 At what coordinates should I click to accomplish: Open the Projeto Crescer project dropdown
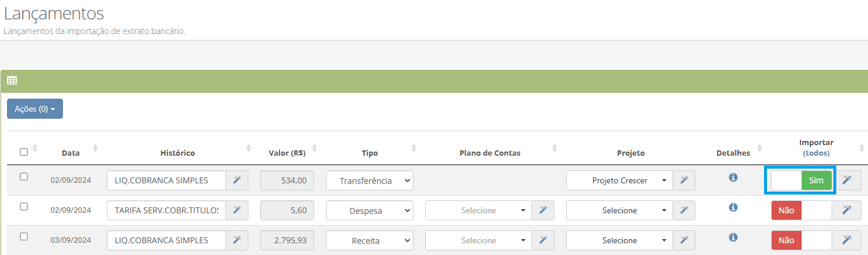coord(620,180)
